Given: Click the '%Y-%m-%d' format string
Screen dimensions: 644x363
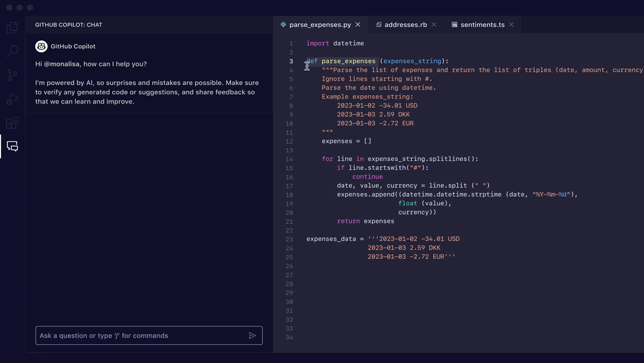Looking at the screenshot, I should pyautogui.click(x=551, y=195).
